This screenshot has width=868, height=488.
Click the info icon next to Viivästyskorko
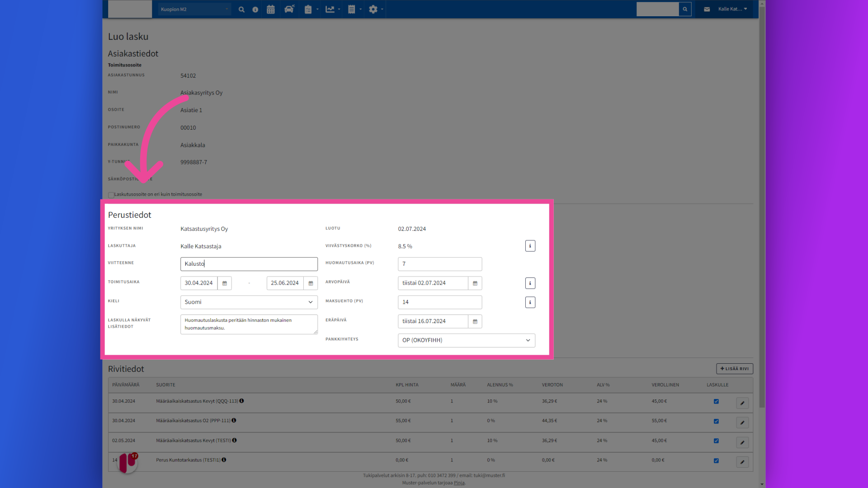530,246
